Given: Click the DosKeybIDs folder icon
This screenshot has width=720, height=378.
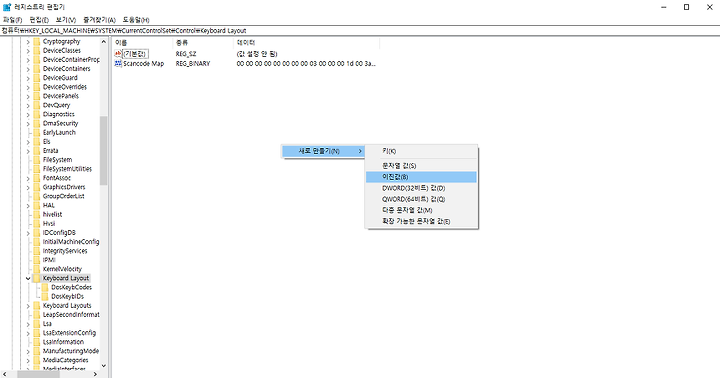Looking at the screenshot, I should [x=45, y=296].
